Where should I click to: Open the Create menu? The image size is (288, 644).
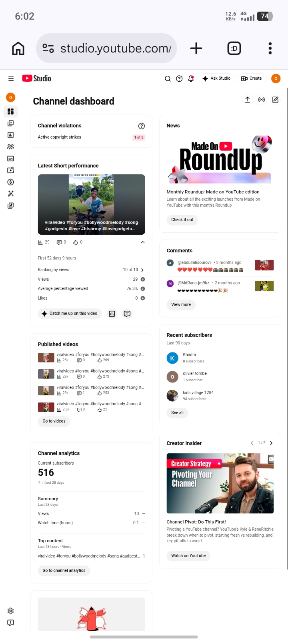pyautogui.click(x=252, y=78)
